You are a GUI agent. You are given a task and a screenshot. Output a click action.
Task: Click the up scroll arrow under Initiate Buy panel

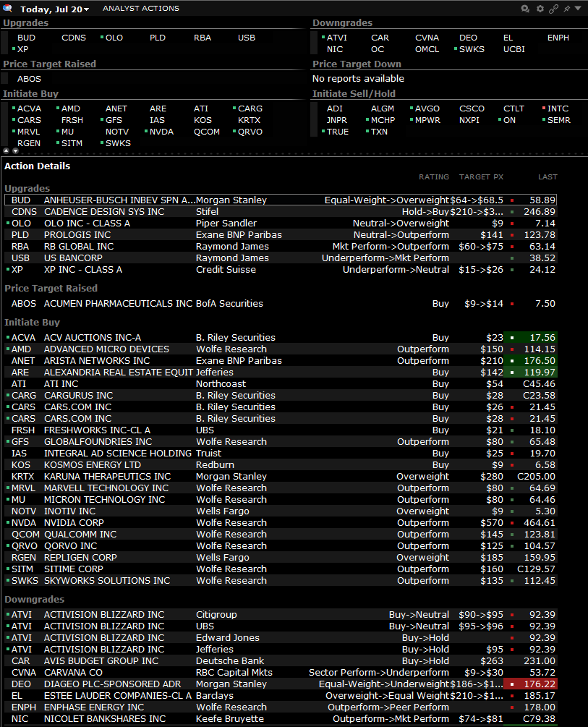coord(6,149)
